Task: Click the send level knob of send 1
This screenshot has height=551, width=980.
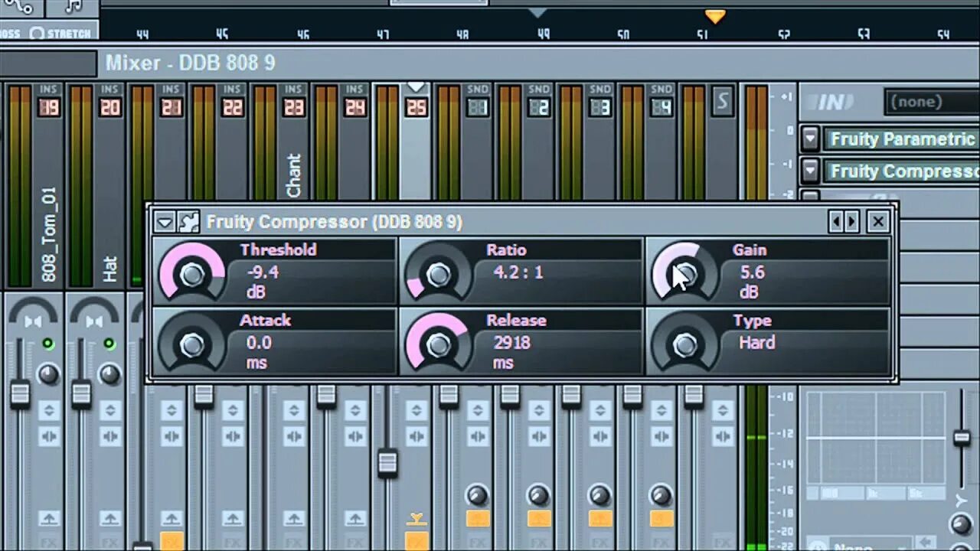Action: pyautogui.click(x=477, y=495)
